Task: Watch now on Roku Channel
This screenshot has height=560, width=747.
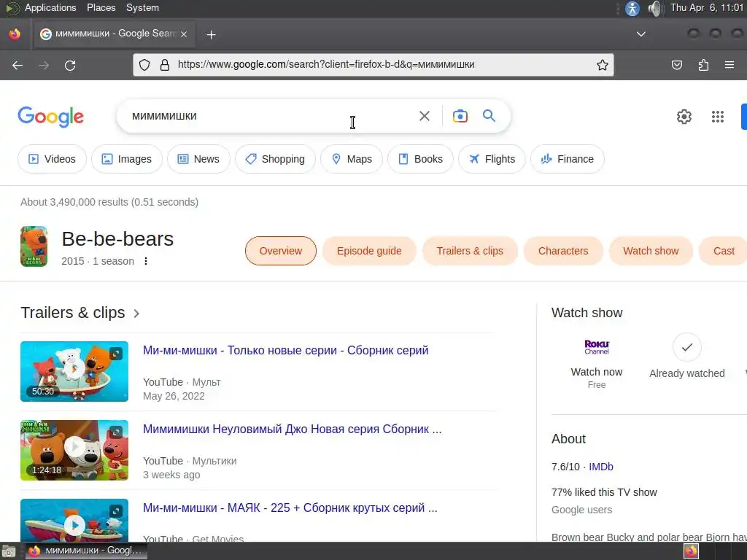Action: 597,364
